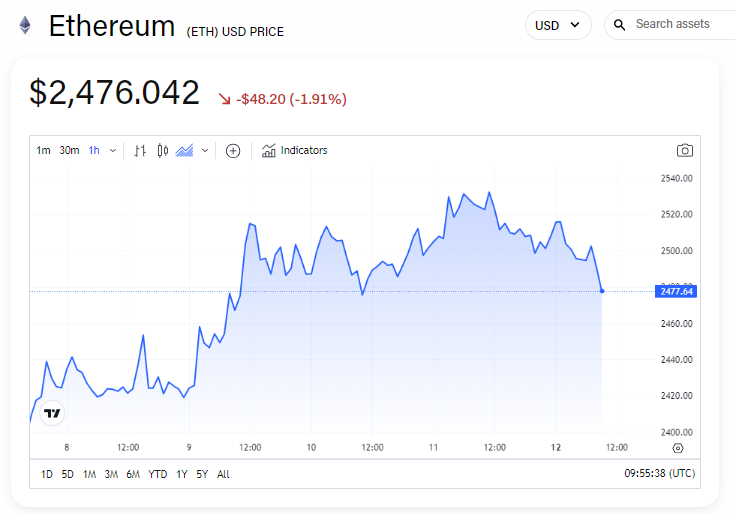Viewport: 735px width, 514px height.
Task: Select the bars chart style icon
Action: tap(140, 151)
